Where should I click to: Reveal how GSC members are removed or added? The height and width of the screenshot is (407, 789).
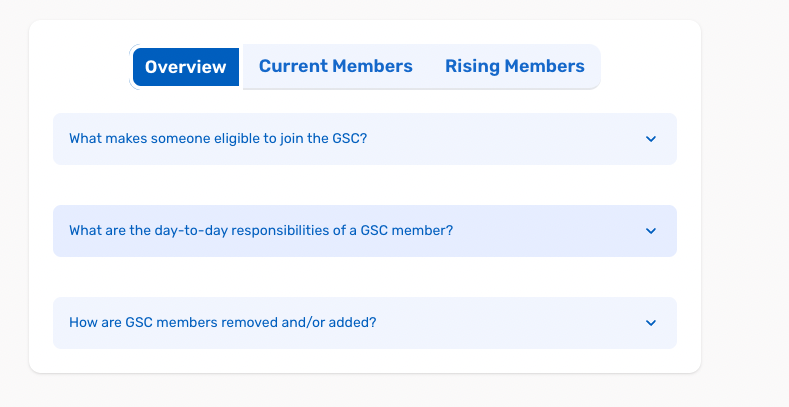tap(364, 323)
